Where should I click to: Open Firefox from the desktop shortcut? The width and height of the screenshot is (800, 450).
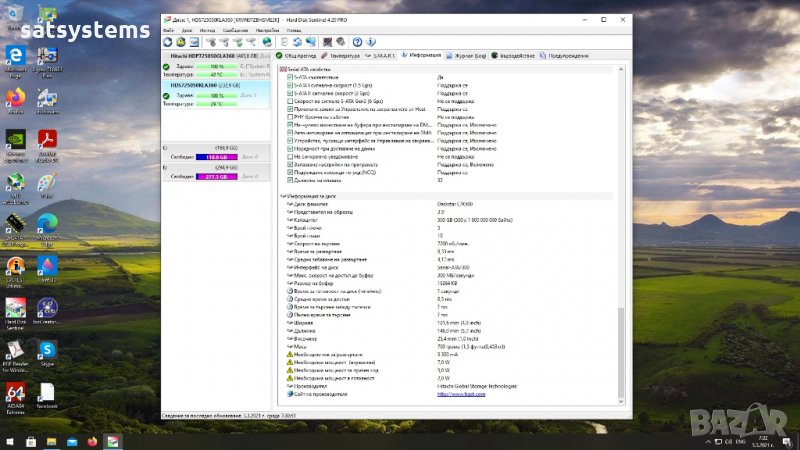[15, 97]
